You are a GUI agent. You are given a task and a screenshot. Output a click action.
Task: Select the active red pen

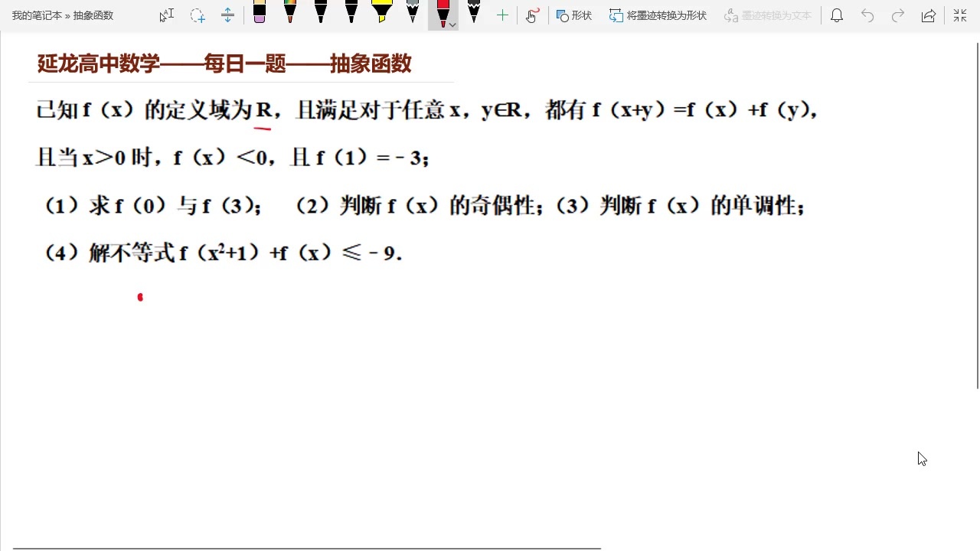click(442, 12)
